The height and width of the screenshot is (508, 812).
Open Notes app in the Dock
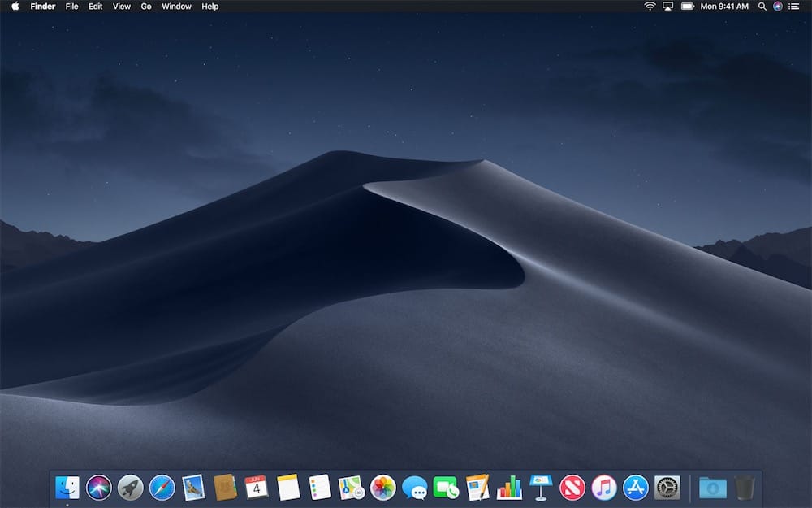tap(288, 487)
